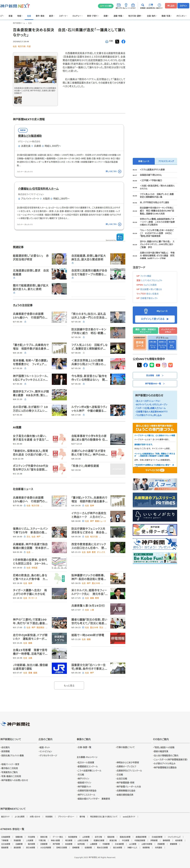Screen dimensions: 190x868
Task: Open ranking item イスラム過激派が60人殺害
Action: point(152,169)
